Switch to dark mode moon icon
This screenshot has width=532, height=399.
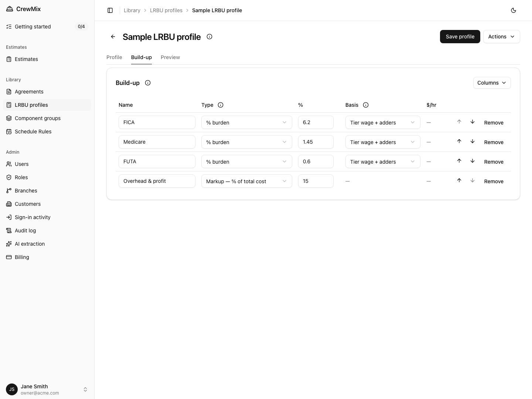[x=514, y=10]
